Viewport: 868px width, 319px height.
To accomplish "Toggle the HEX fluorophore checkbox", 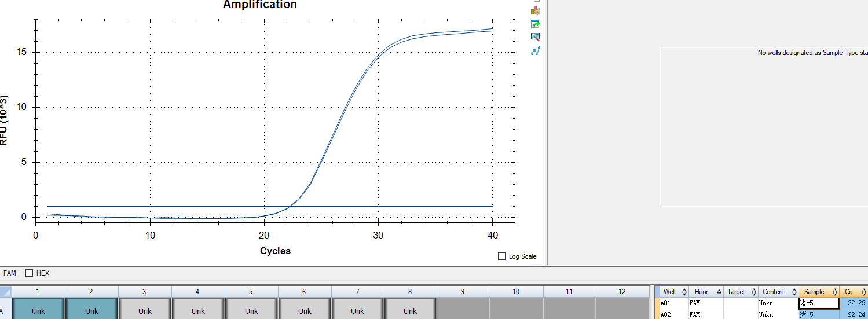I will coord(29,273).
